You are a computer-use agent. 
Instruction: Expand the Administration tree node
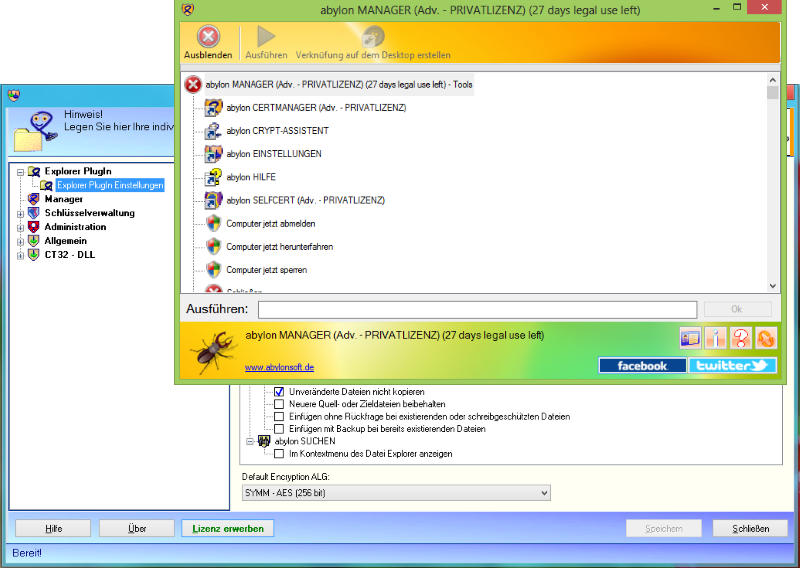pyautogui.click(x=20, y=227)
